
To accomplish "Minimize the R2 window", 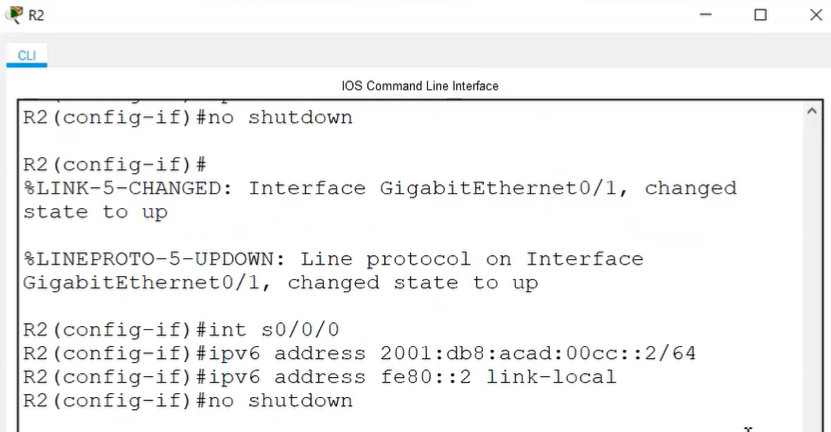I will point(705,15).
